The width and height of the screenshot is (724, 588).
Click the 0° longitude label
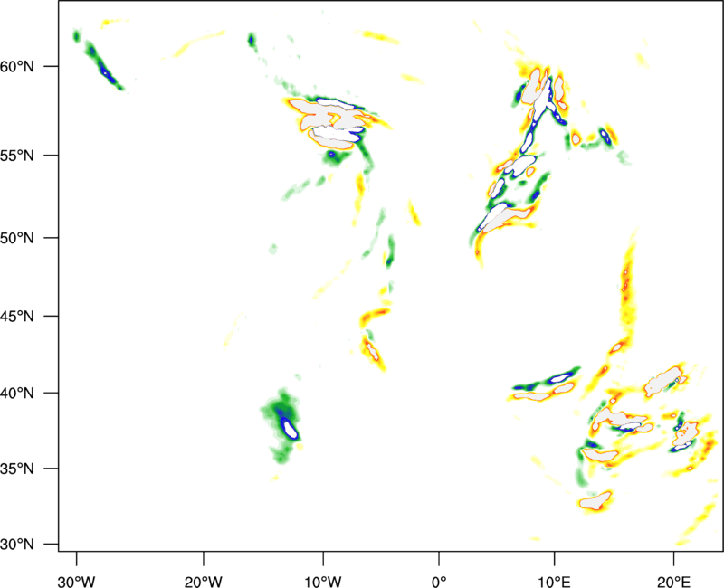439,582
